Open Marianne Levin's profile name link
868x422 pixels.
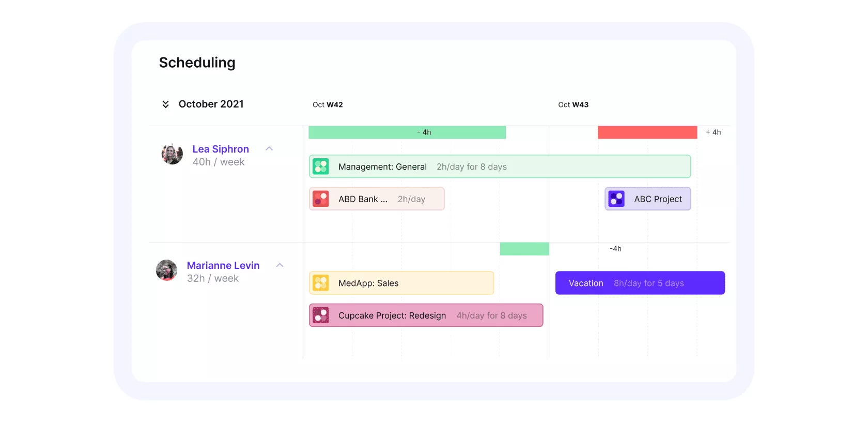[x=223, y=265]
